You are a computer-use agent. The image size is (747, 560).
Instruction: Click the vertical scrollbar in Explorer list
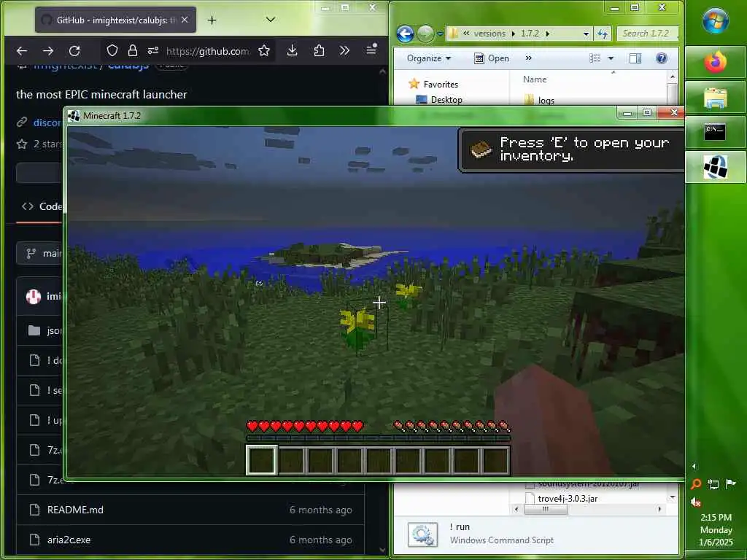[x=672, y=94]
